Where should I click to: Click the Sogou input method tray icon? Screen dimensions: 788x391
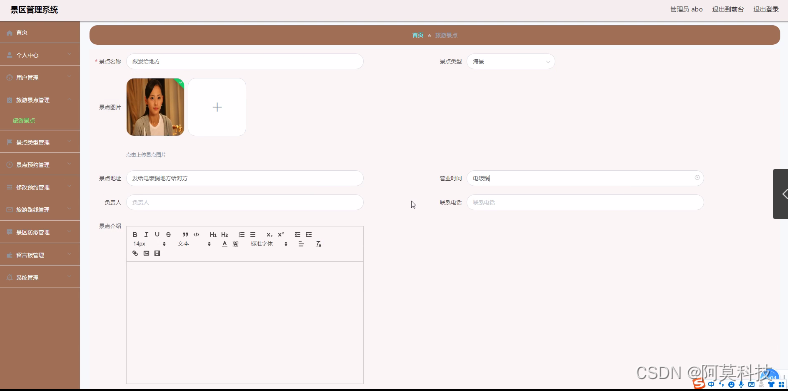pos(698,384)
